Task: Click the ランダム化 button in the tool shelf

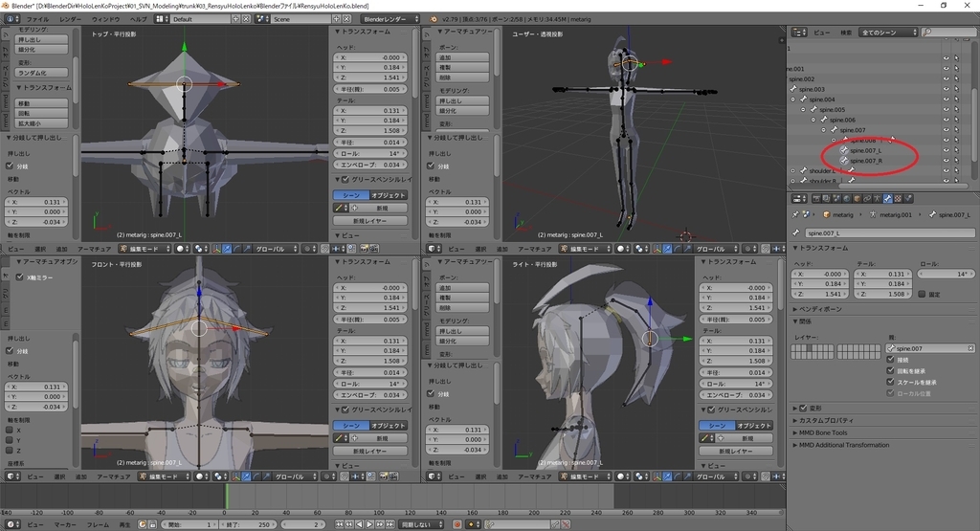Action: [x=42, y=73]
